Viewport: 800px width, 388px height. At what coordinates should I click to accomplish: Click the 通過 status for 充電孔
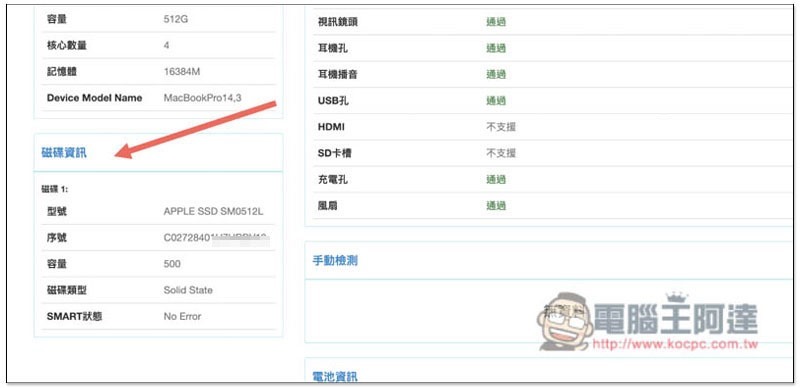(x=496, y=180)
